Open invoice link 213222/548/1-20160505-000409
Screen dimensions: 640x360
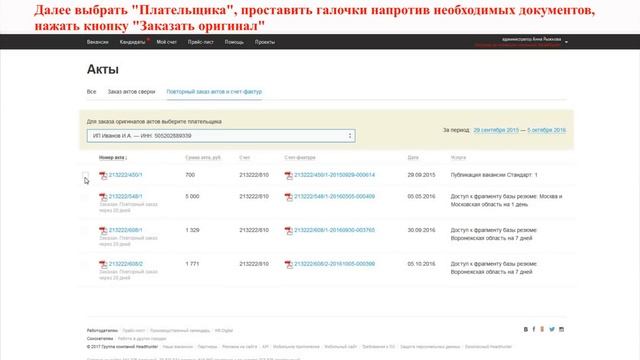point(334,197)
